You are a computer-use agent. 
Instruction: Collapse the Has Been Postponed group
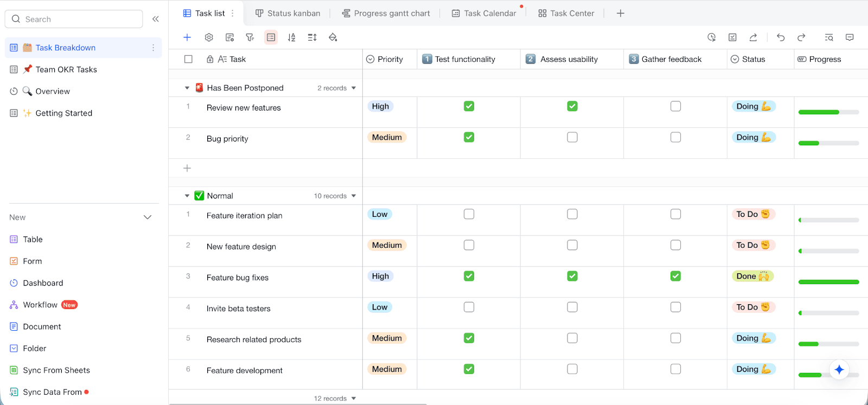click(187, 88)
